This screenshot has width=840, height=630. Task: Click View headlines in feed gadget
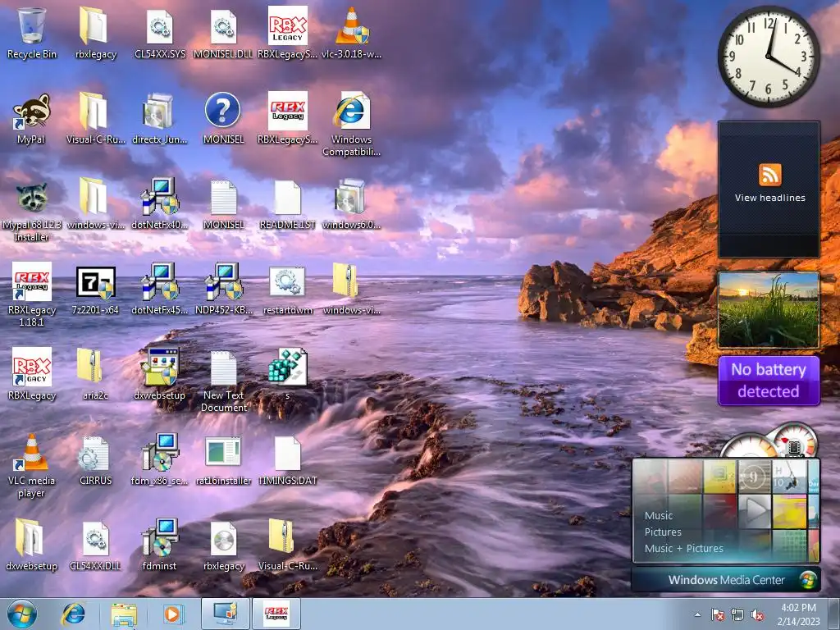(x=769, y=198)
